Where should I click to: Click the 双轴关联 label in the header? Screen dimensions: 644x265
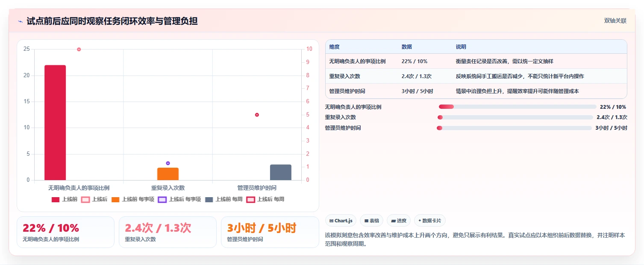point(615,21)
